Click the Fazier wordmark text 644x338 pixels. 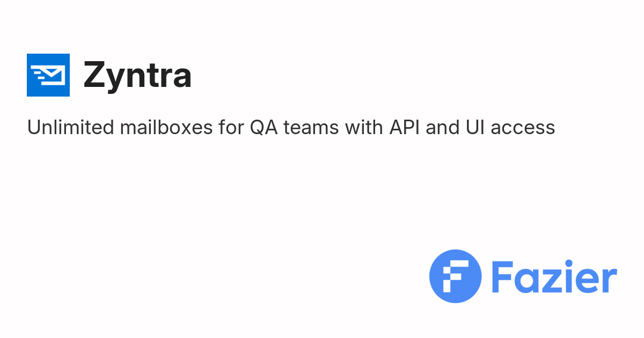click(x=554, y=277)
